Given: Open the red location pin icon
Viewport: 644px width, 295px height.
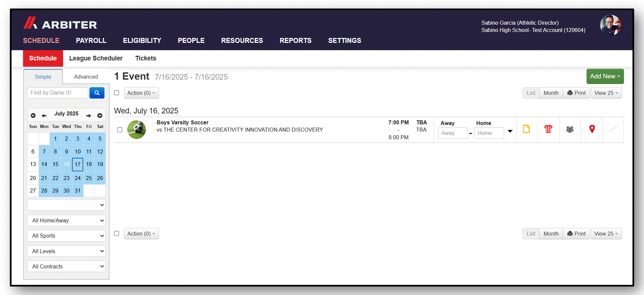Looking at the screenshot, I should (x=592, y=129).
